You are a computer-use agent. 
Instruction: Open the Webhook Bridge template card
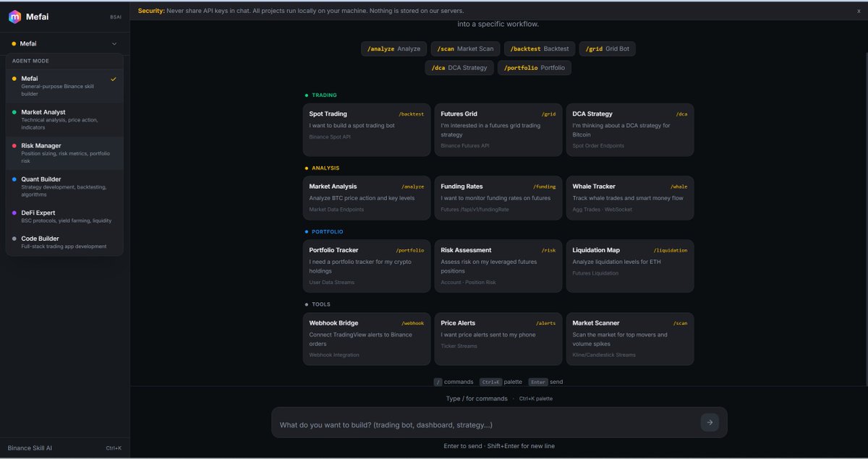point(366,338)
